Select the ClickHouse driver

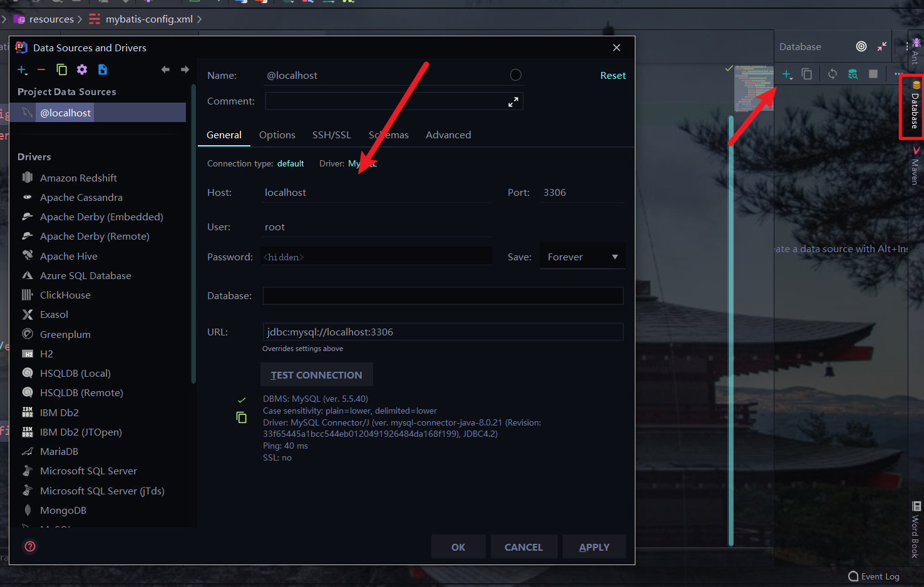pos(65,295)
